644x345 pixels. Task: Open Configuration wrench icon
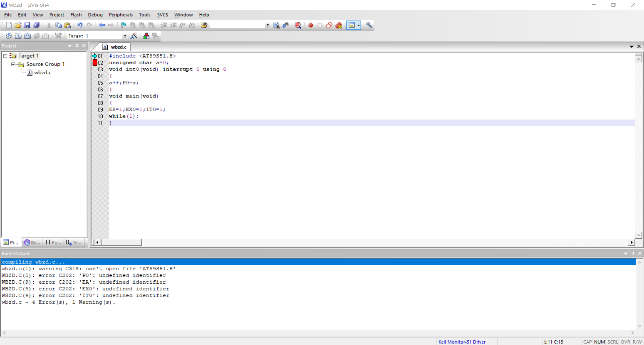pos(369,25)
